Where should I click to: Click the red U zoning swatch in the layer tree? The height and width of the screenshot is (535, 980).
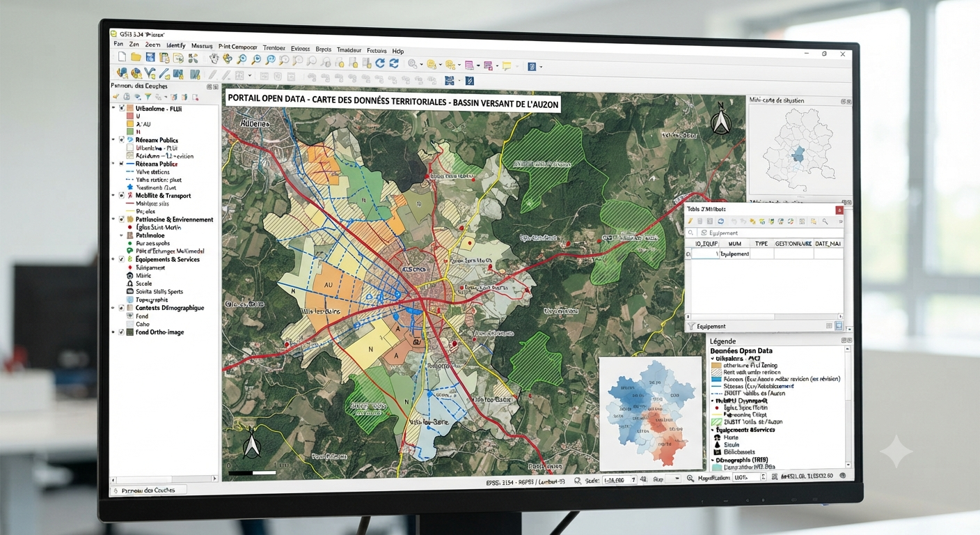[130, 116]
